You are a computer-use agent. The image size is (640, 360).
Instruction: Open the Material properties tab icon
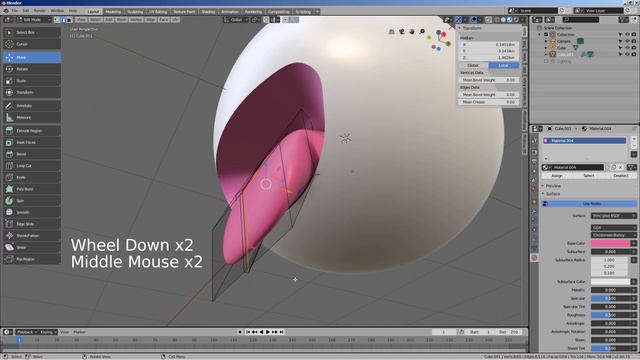[534, 258]
